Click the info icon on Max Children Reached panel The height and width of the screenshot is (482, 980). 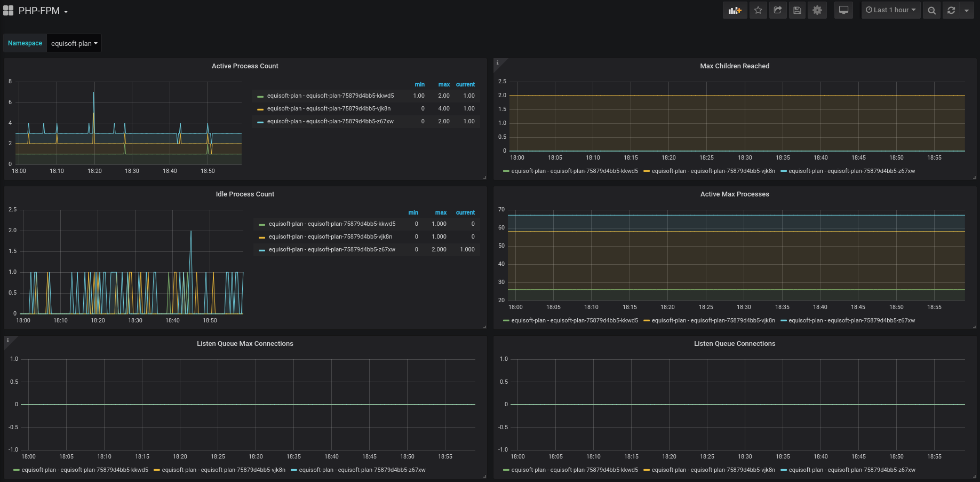point(498,63)
